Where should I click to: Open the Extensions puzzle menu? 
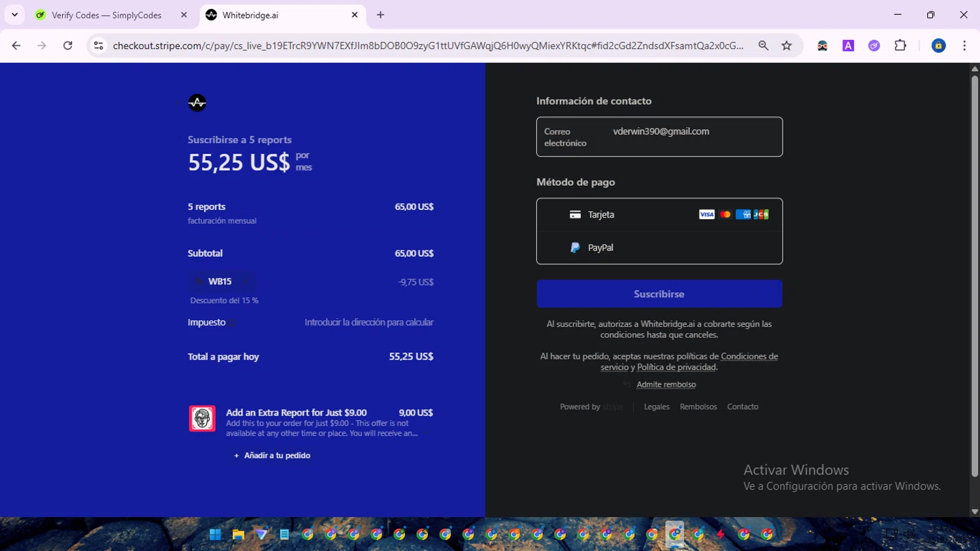coord(900,46)
